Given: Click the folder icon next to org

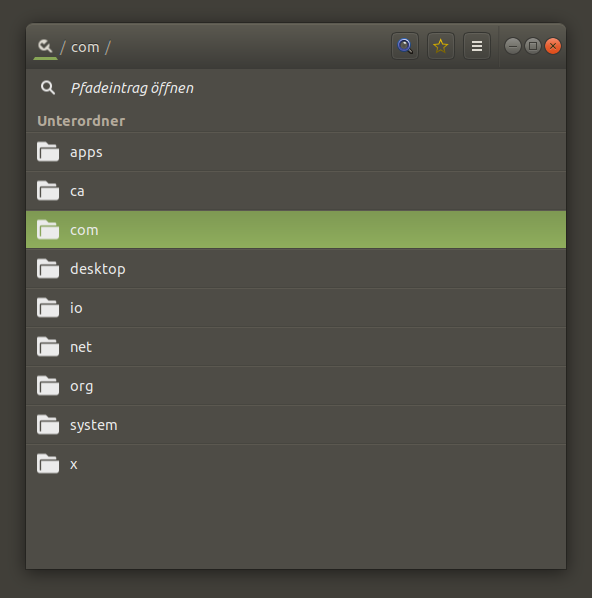Looking at the screenshot, I should pyautogui.click(x=48, y=386).
